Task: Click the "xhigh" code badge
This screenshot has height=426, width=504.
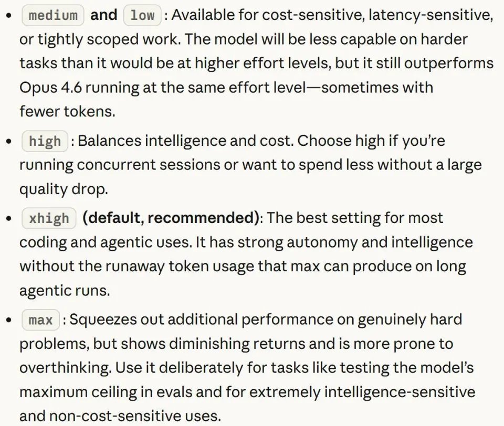Action: coord(49,218)
